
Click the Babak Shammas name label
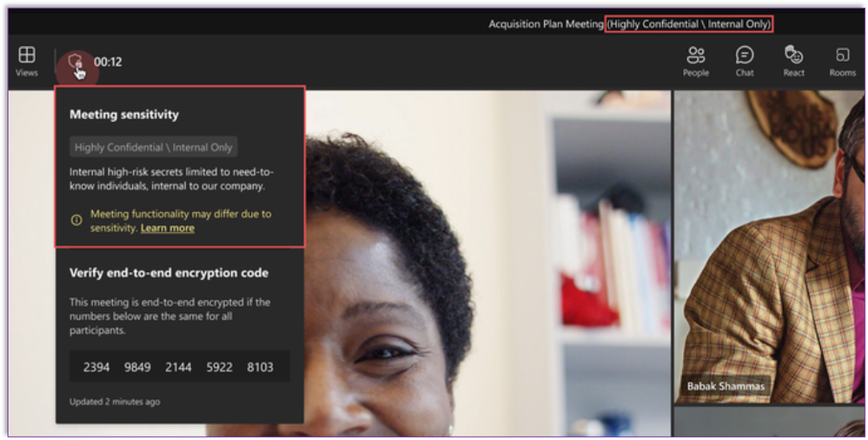[x=726, y=386]
